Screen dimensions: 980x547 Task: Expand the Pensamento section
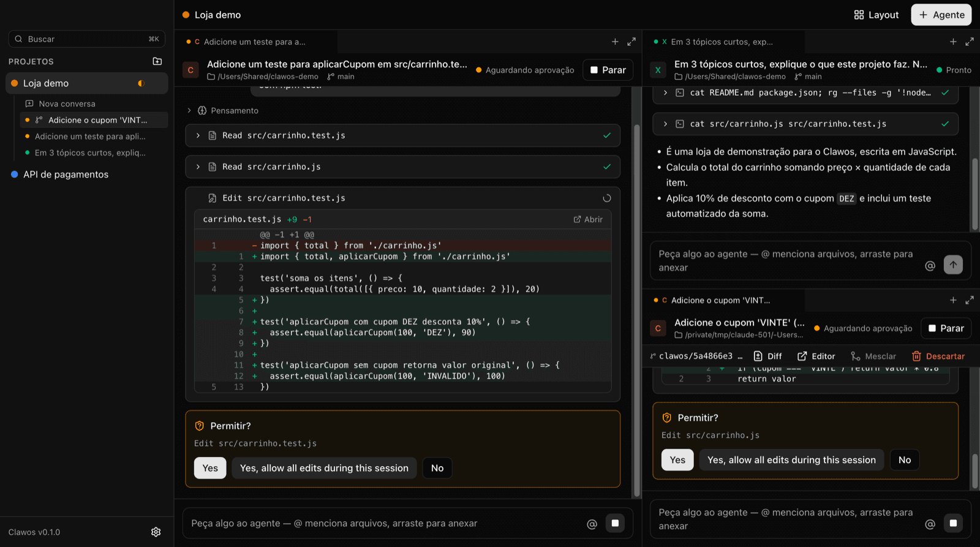pyautogui.click(x=223, y=110)
